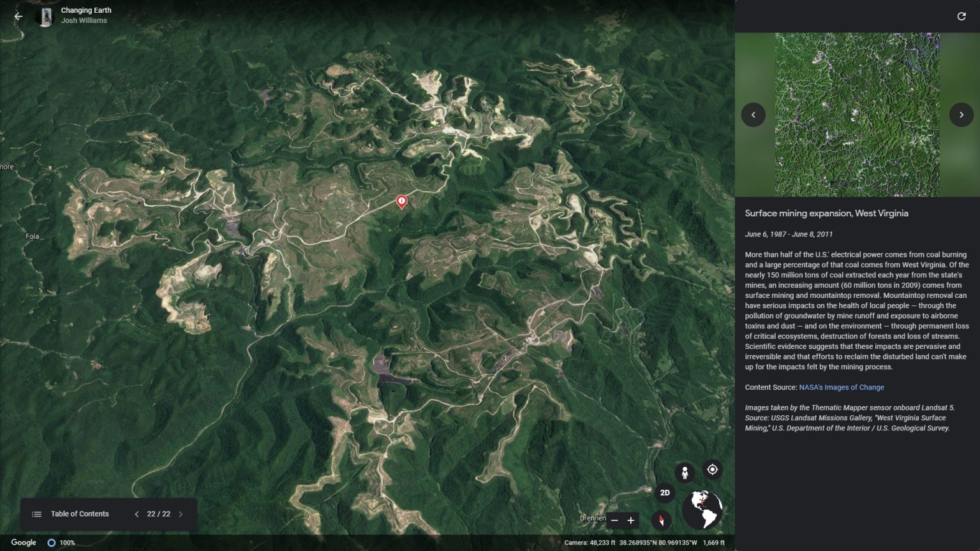Select the Pegman Street View icon
980x551 pixels.
tap(685, 471)
